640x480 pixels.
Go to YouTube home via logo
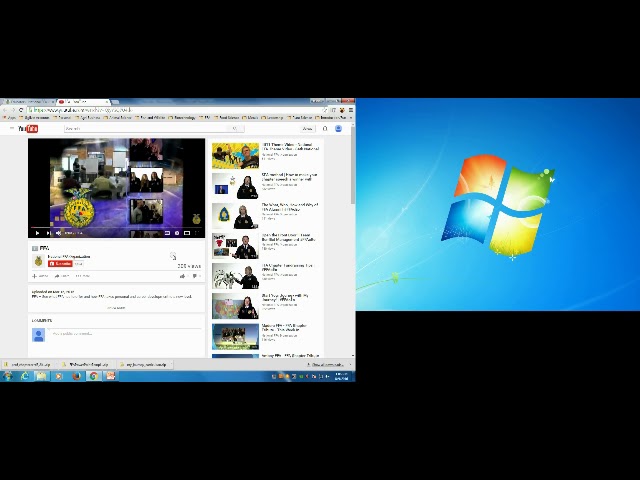click(29, 129)
